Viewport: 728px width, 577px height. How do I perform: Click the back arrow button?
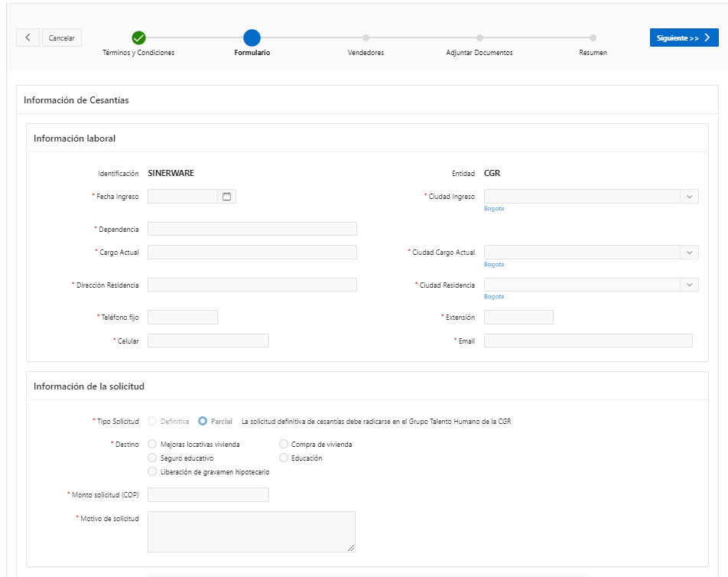(28, 37)
